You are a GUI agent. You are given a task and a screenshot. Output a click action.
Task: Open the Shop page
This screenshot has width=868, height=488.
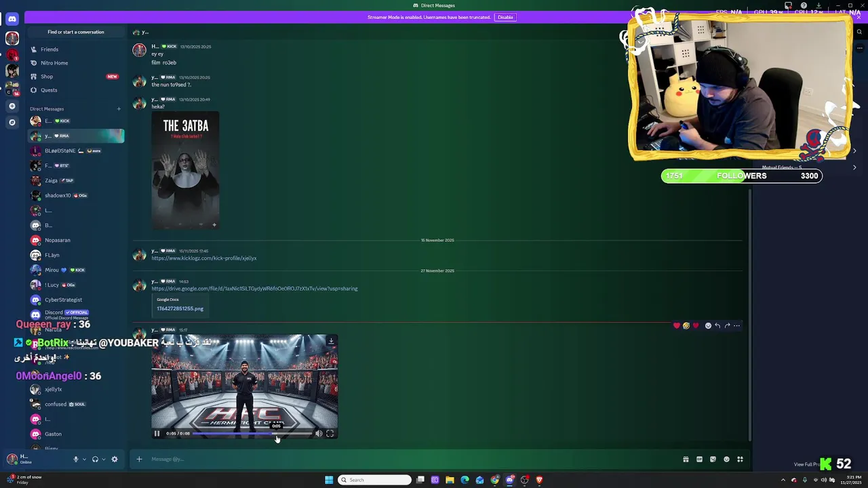pos(76,77)
